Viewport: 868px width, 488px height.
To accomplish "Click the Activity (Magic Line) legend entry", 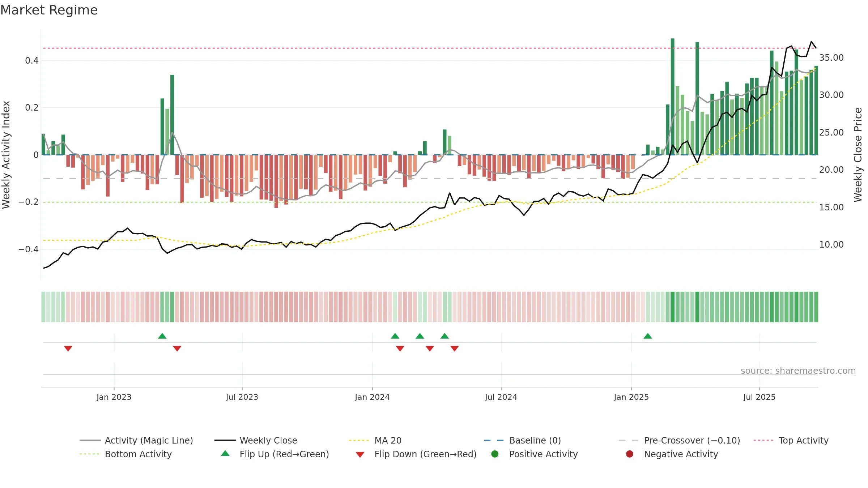I will coord(136,440).
